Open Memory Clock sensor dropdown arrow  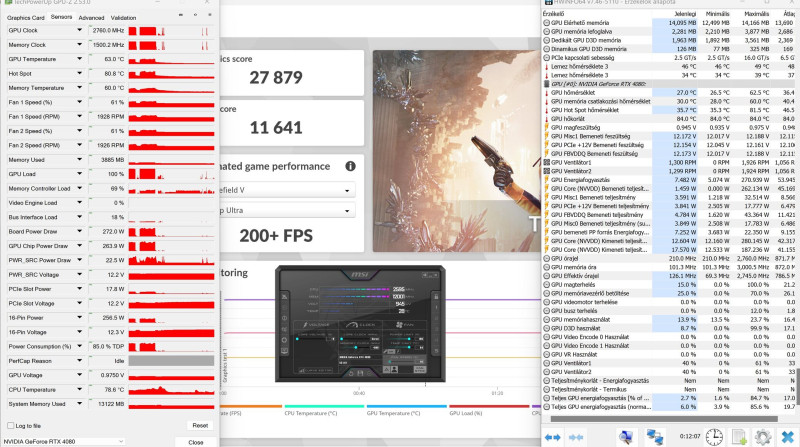tap(80, 44)
